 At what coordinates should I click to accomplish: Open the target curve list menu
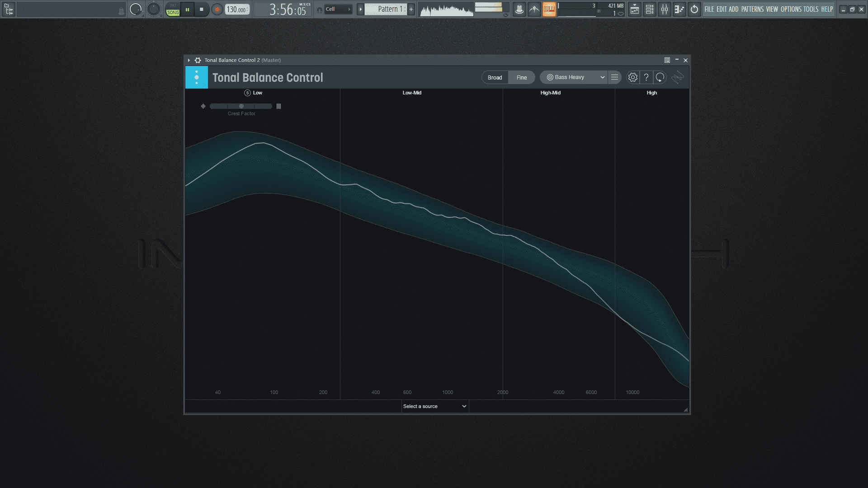pos(614,77)
